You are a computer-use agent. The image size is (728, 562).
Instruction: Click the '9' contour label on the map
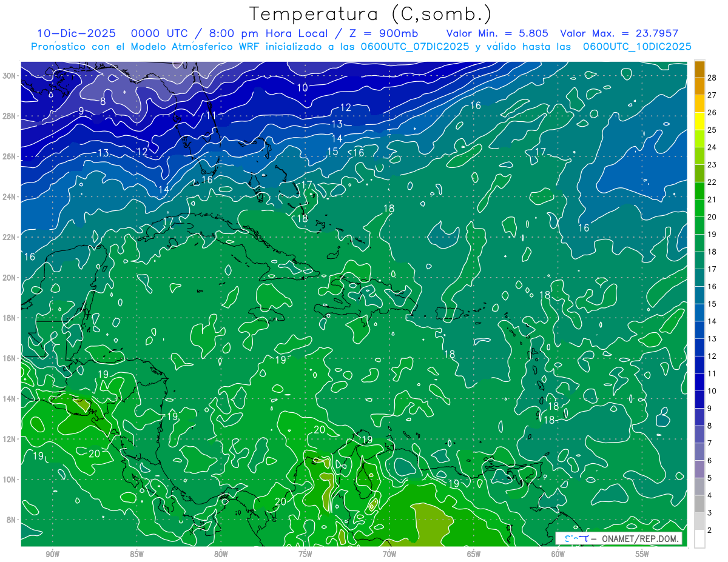pos(81,111)
